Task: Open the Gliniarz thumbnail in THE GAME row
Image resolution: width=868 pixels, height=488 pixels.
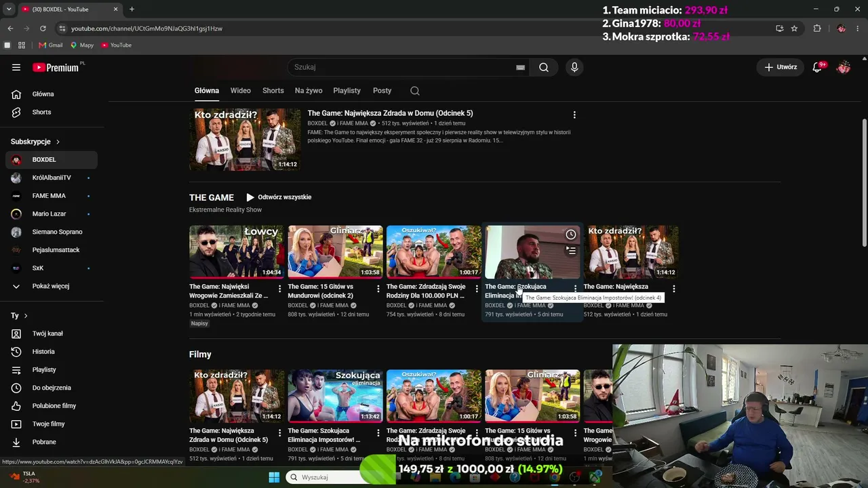Action: click(x=335, y=252)
